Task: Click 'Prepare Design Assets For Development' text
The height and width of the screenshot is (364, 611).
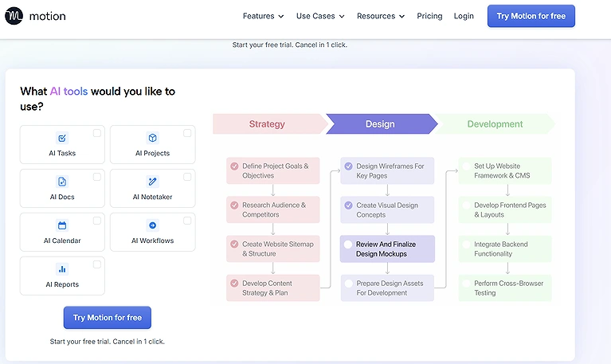Action: (390, 288)
